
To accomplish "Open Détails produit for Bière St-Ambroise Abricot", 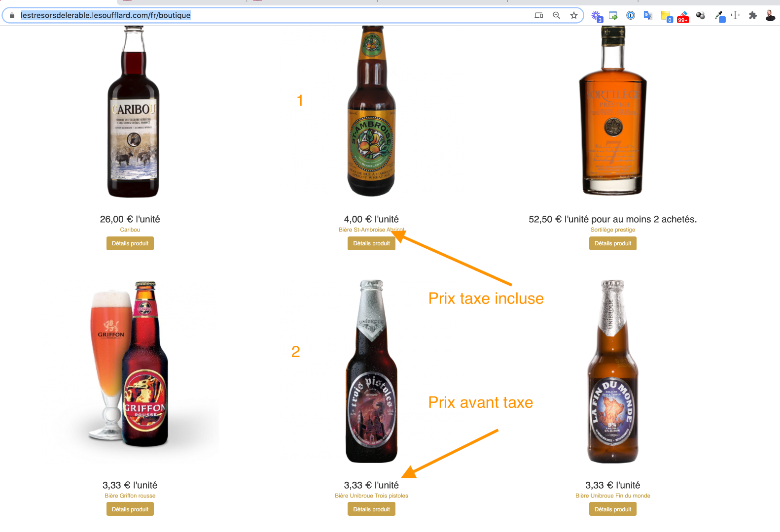I will (x=371, y=243).
